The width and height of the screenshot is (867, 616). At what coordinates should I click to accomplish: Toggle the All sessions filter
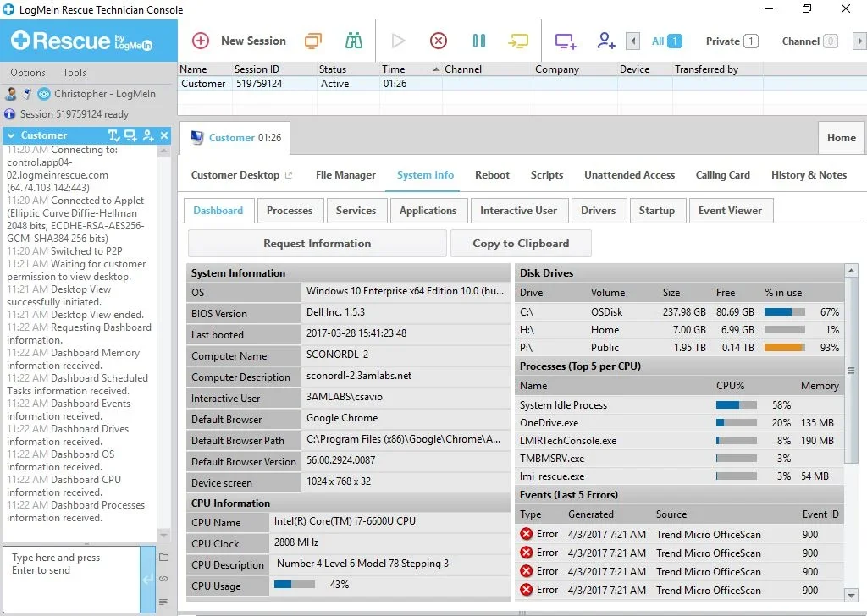pos(666,41)
